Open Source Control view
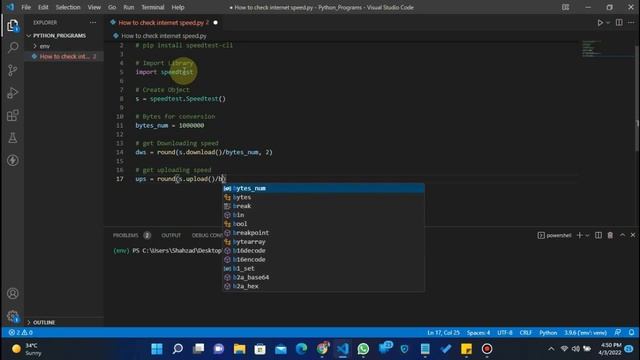This screenshot has width=640, height=360. pyautogui.click(x=13, y=70)
